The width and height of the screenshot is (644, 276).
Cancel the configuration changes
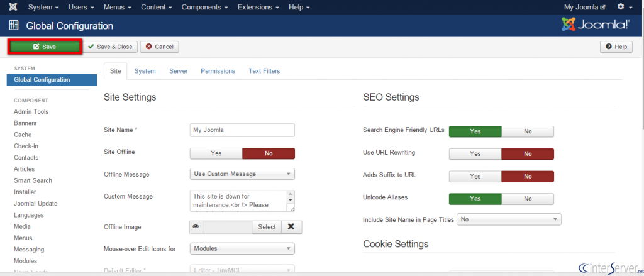pyautogui.click(x=159, y=47)
